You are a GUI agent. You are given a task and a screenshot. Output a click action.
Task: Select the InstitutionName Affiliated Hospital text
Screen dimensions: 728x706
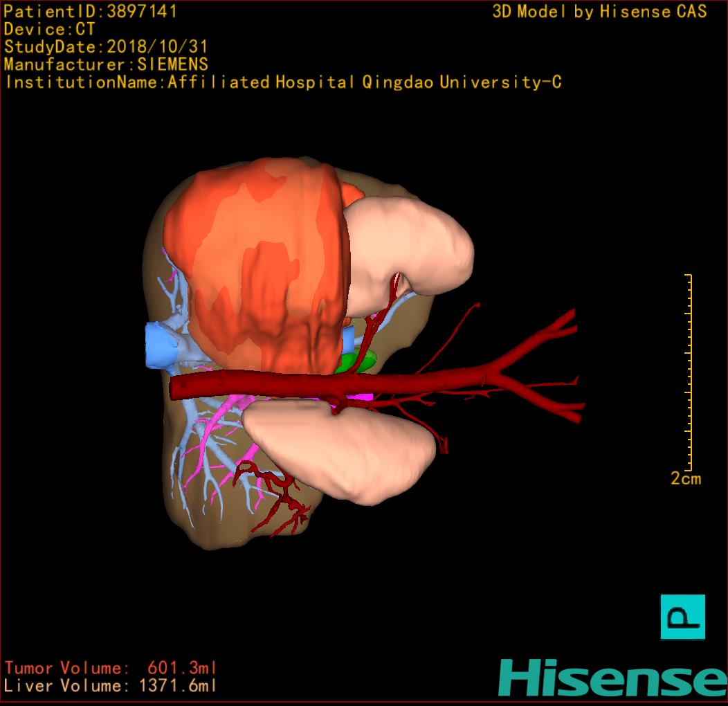283,82
